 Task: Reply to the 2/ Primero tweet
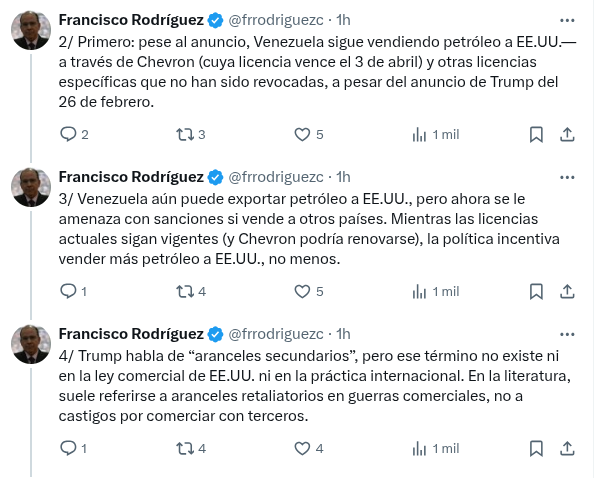(x=68, y=134)
